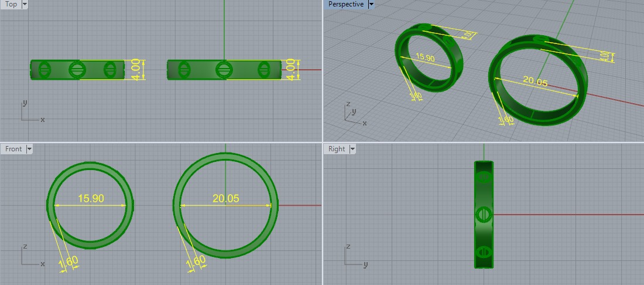This screenshot has height=285, width=644.
Task: Pick the center screw motif in Right viewport
Action: coord(484,215)
